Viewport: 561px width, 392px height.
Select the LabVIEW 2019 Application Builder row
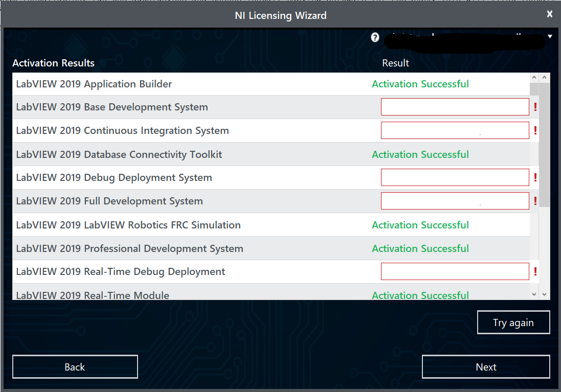coord(94,84)
